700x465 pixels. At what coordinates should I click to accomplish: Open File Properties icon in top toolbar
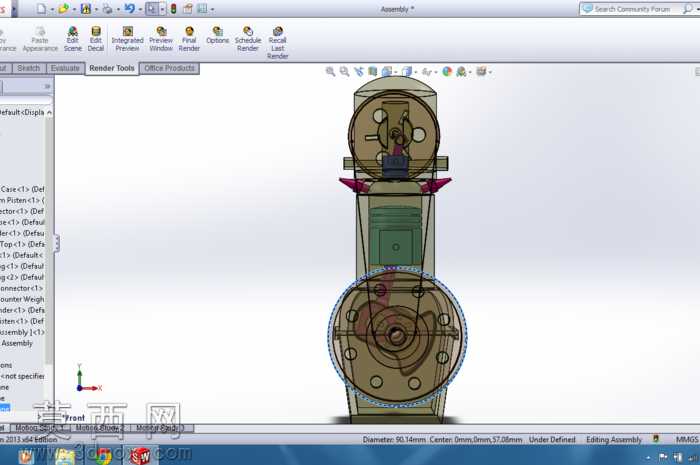(x=188, y=8)
